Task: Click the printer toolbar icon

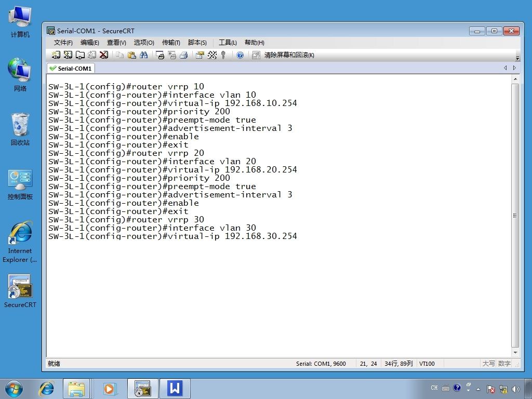Action: 184,55
